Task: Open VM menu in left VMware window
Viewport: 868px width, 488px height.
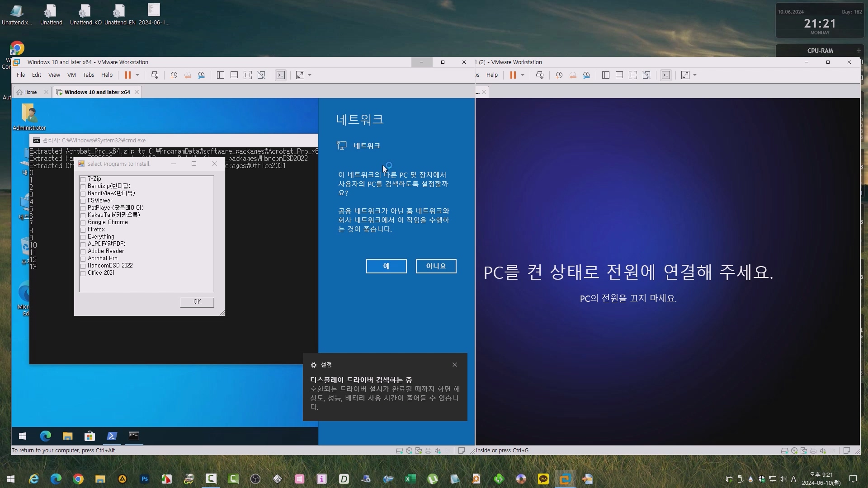Action: click(x=71, y=75)
